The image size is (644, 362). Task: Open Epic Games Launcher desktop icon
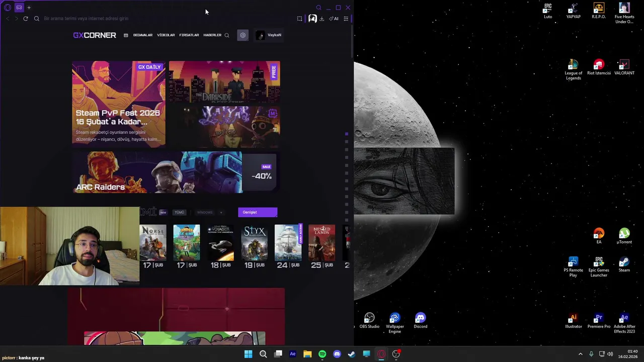(599, 267)
